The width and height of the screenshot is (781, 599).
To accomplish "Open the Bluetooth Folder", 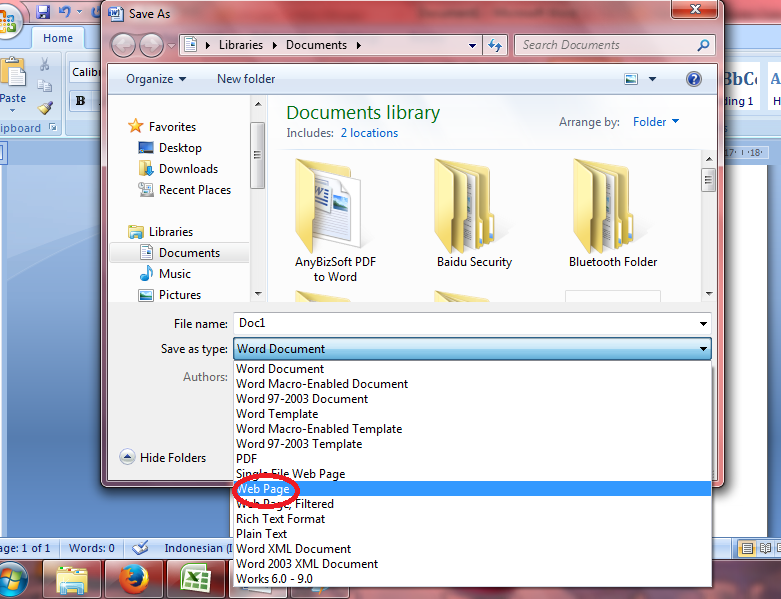I will [x=613, y=214].
